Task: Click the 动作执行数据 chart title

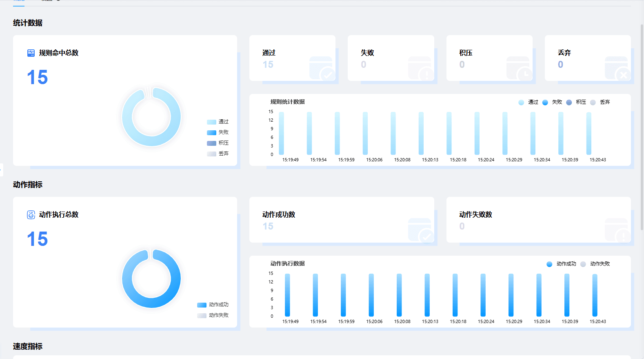Action: [287, 263]
